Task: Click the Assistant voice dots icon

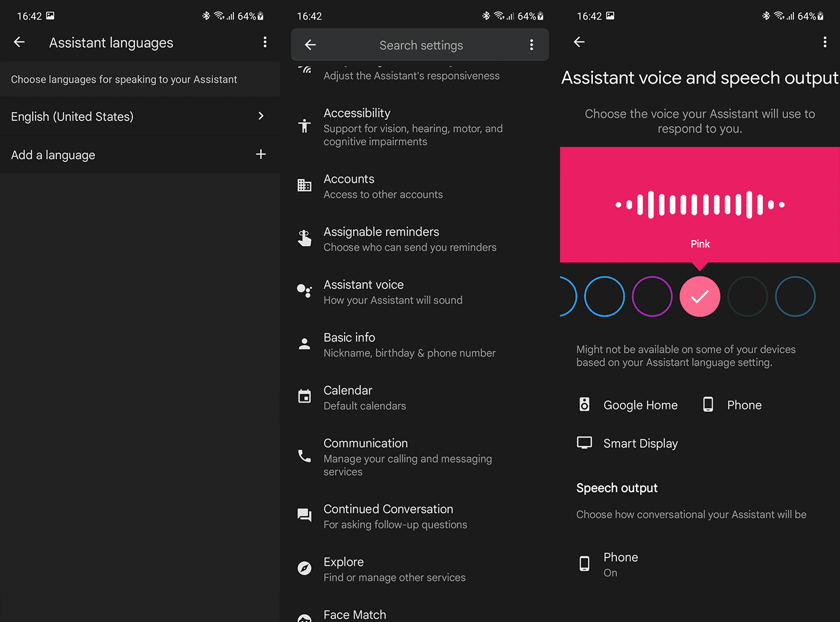Action: 304,290
